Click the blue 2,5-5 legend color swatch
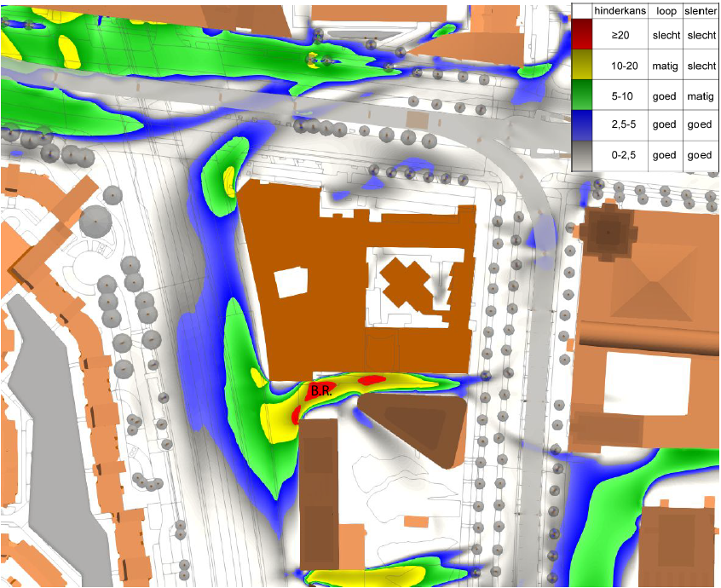721x588 pixels. 582,125
